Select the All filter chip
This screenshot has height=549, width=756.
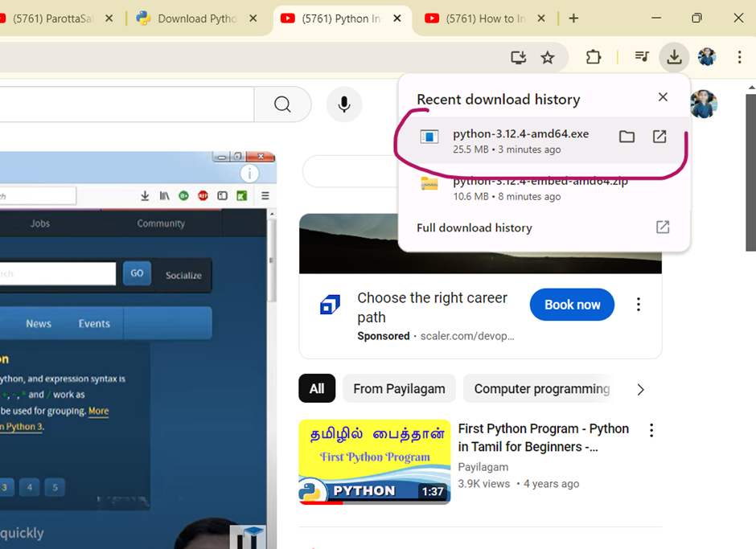click(317, 388)
